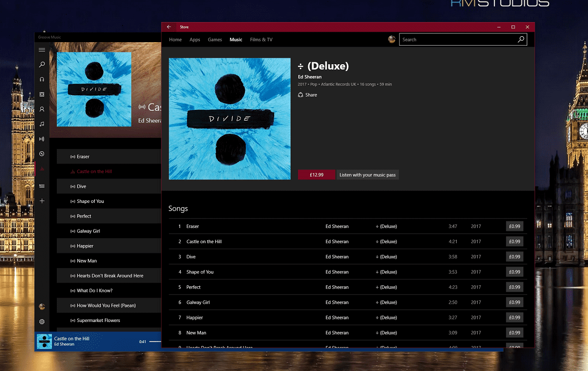
Task: Click Listen with your music pass
Action: point(367,175)
